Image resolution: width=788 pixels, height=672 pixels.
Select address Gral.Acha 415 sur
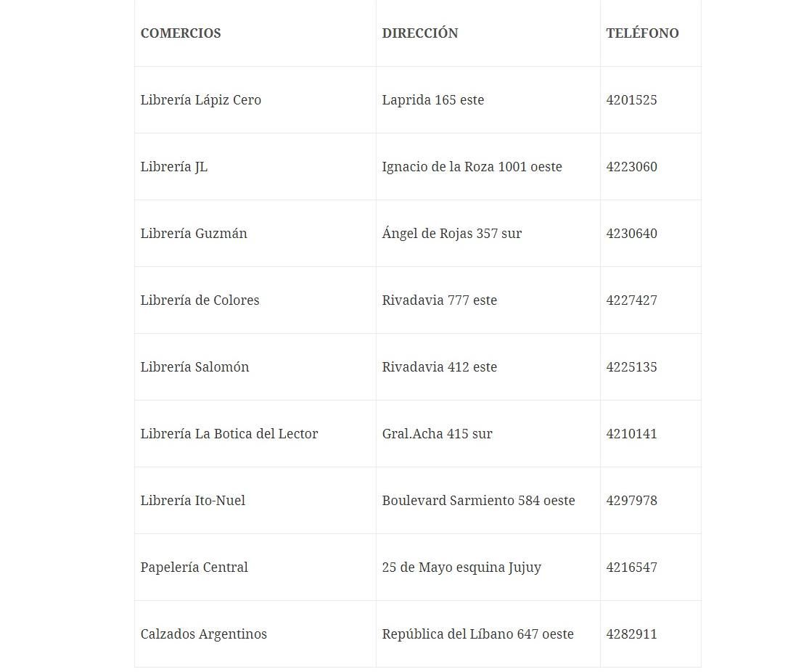pos(438,434)
